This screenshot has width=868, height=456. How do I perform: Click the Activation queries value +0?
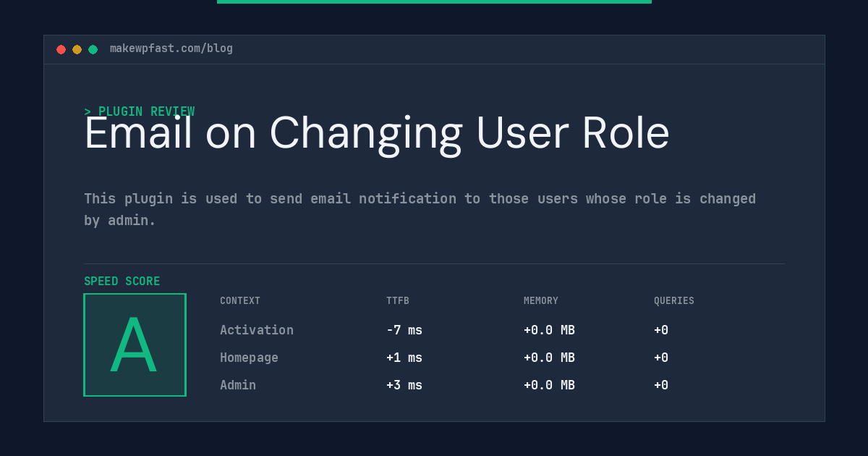point(661,330)
